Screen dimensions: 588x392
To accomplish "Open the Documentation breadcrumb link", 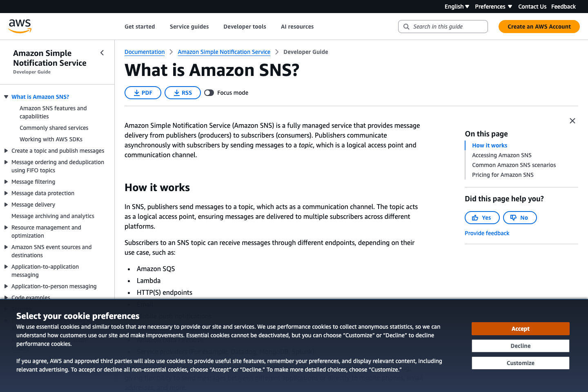I will tap(145, 52).
